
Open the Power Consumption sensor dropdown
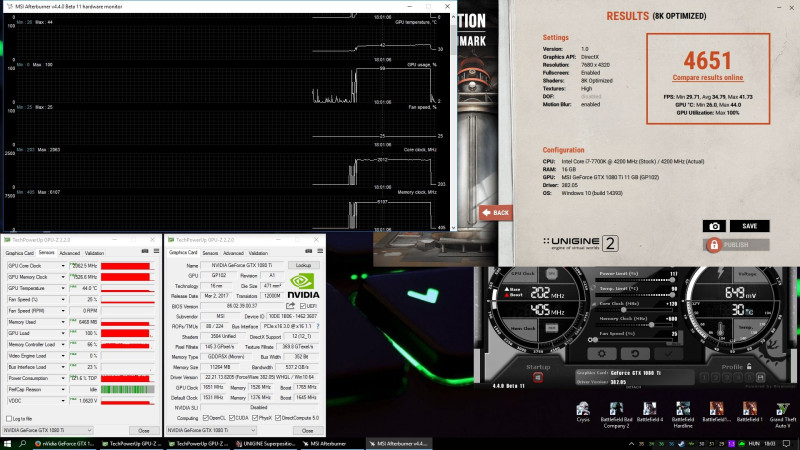pos(63,378)
